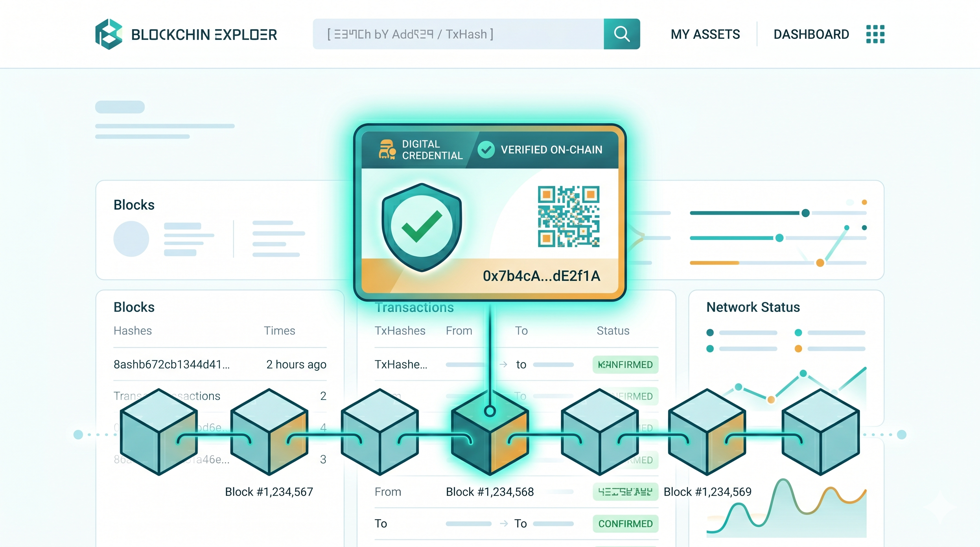980x547 pixels.
Task: Click the Blockchain Explorer hexagon logo
Action: 109,34
